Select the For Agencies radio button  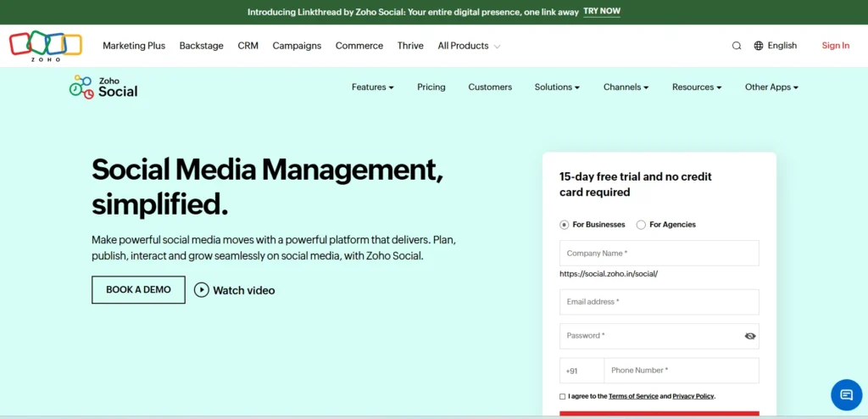pos(641,225)
